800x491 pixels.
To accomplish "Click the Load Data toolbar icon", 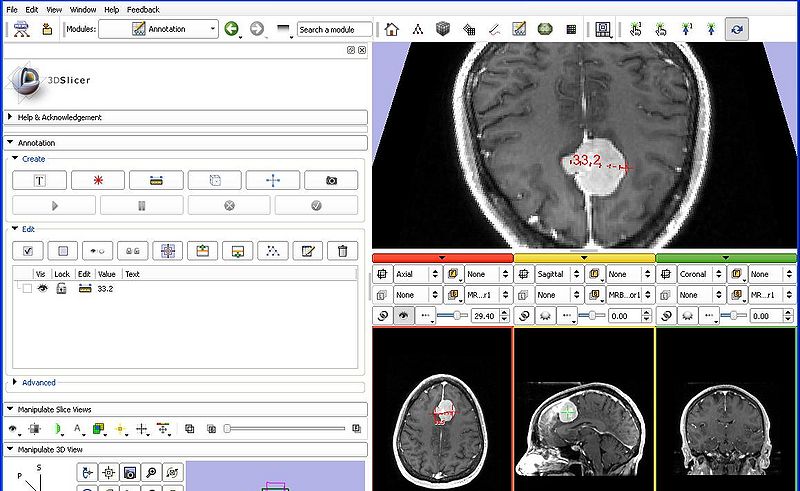I will tap(21, 29).
